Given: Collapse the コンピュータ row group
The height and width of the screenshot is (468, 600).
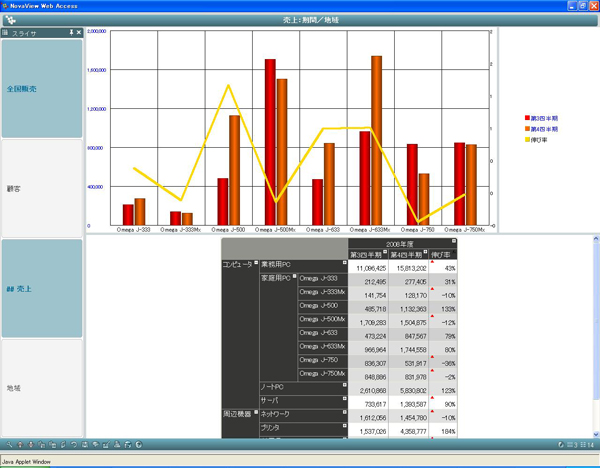Looking at the screenshot, I should coord(256,263).
